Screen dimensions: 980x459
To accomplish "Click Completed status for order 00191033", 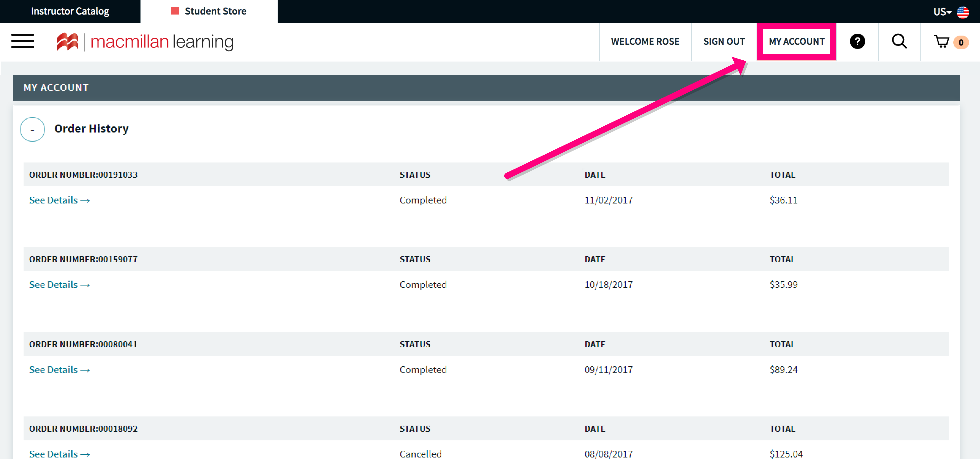I will (x=423, y=200).
